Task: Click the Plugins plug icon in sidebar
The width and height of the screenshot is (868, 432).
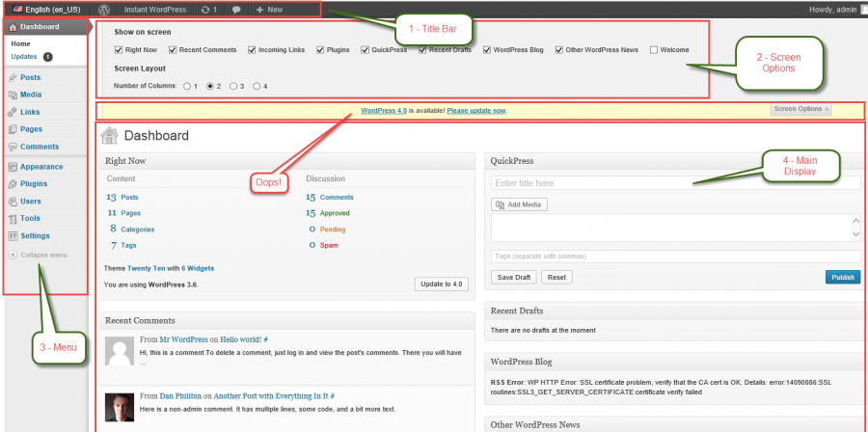Action: [13, 184]
